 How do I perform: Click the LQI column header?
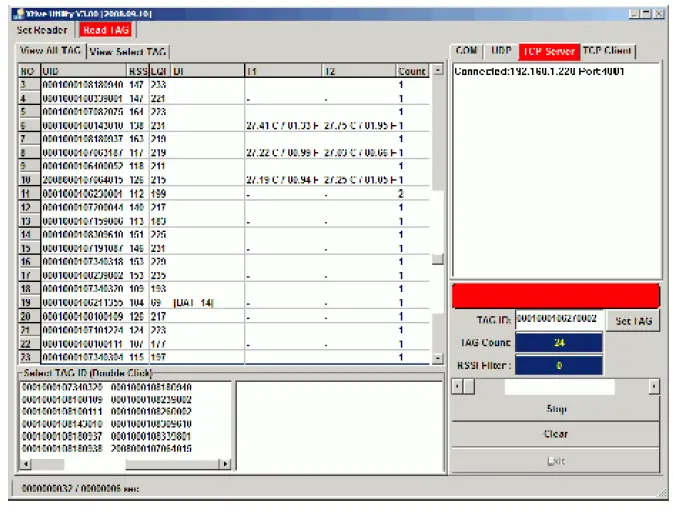159,71
